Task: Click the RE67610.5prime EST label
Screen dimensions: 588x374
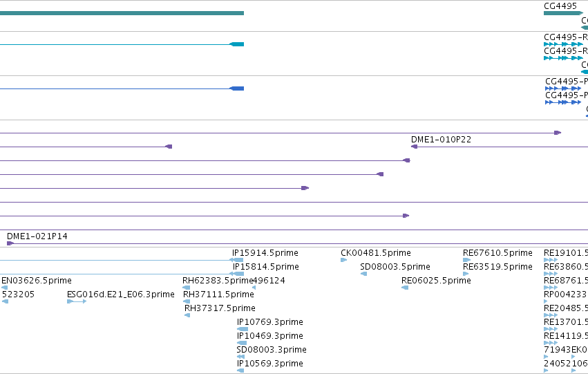Action: point(497,253)
